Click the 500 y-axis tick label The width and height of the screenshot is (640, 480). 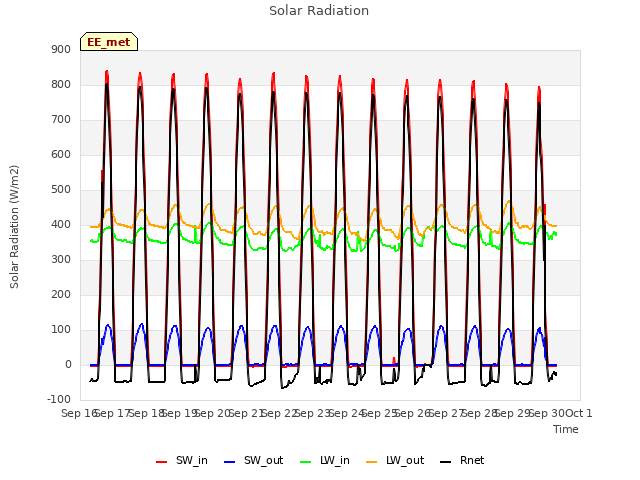(61, 190)
